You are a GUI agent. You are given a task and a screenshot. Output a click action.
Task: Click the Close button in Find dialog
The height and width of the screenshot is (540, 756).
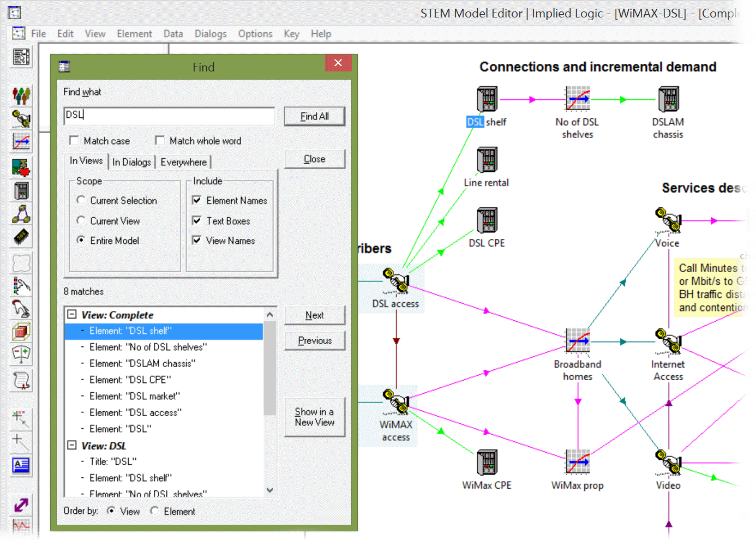point(315,159)
